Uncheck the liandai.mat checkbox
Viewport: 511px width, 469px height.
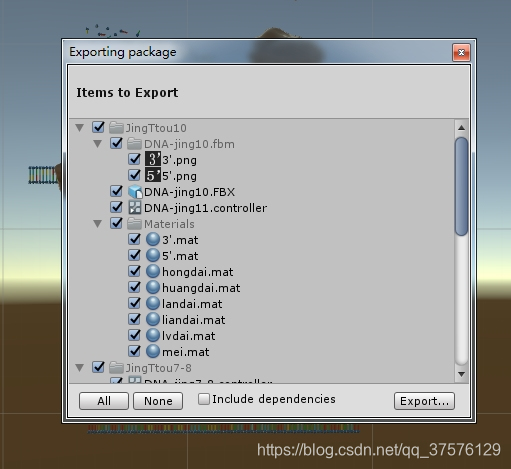coord(134,319)
